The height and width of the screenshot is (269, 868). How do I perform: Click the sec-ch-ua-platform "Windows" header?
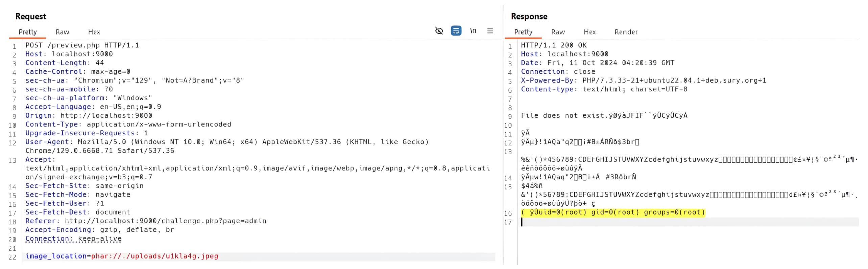point(89,98)
